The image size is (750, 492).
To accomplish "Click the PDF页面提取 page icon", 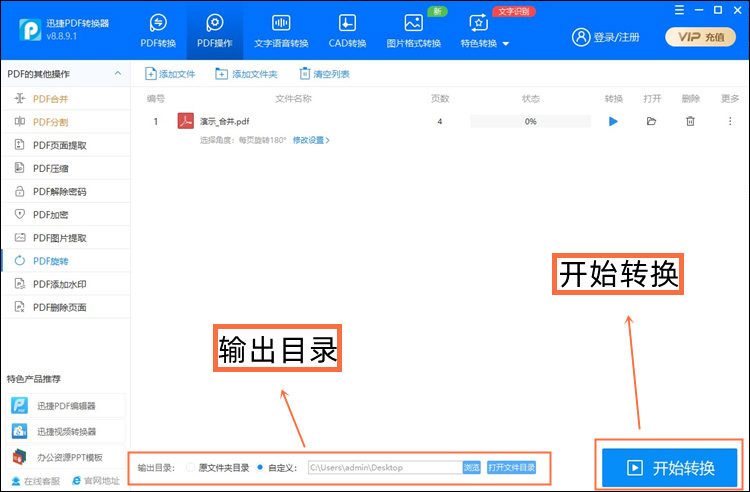I will [x=20, y=144].
